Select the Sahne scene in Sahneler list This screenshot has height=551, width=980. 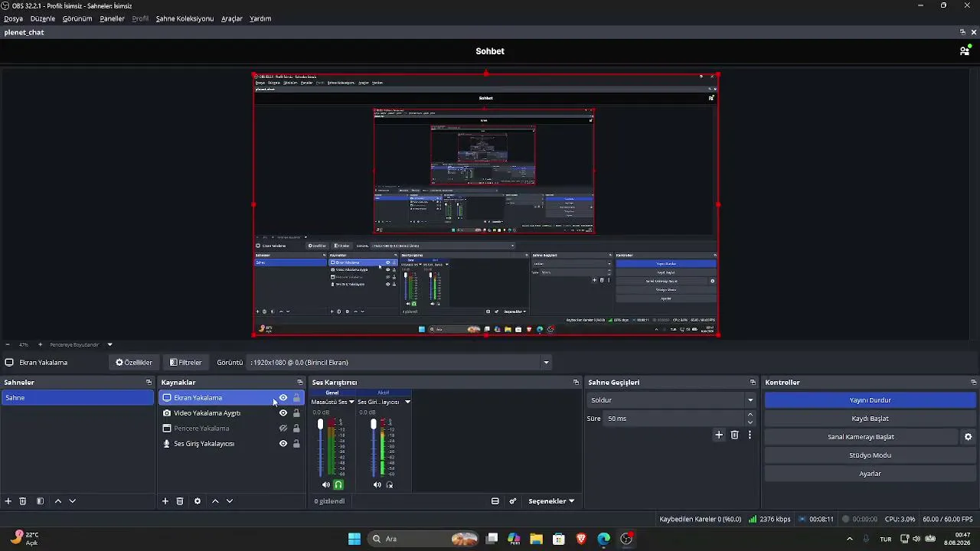tap(77, 398)
